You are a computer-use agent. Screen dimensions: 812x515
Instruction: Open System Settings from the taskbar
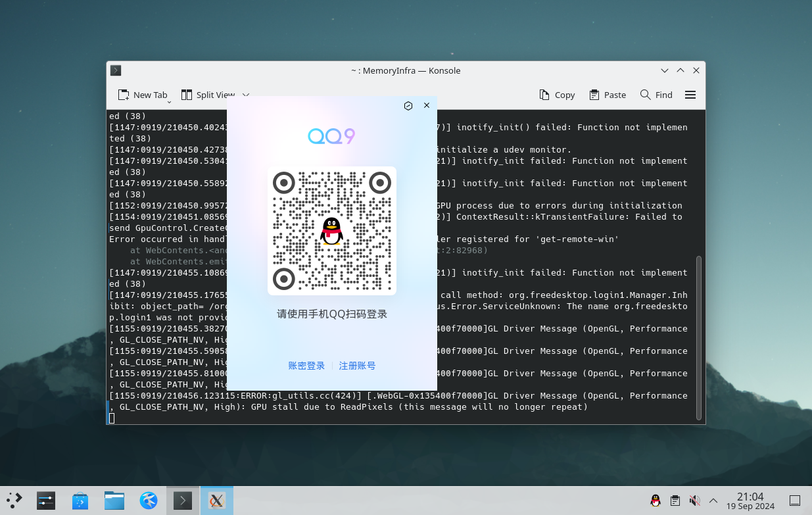(x=45, y=501)
